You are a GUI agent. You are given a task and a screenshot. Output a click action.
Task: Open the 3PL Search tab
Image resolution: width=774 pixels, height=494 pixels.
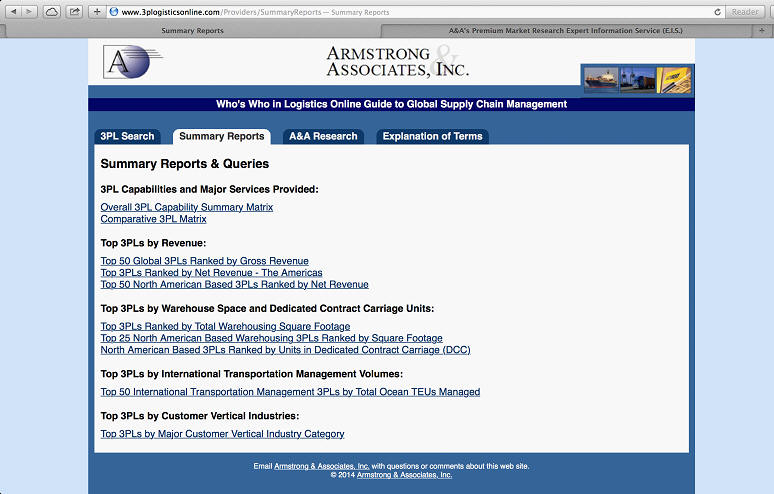(127, 136)
